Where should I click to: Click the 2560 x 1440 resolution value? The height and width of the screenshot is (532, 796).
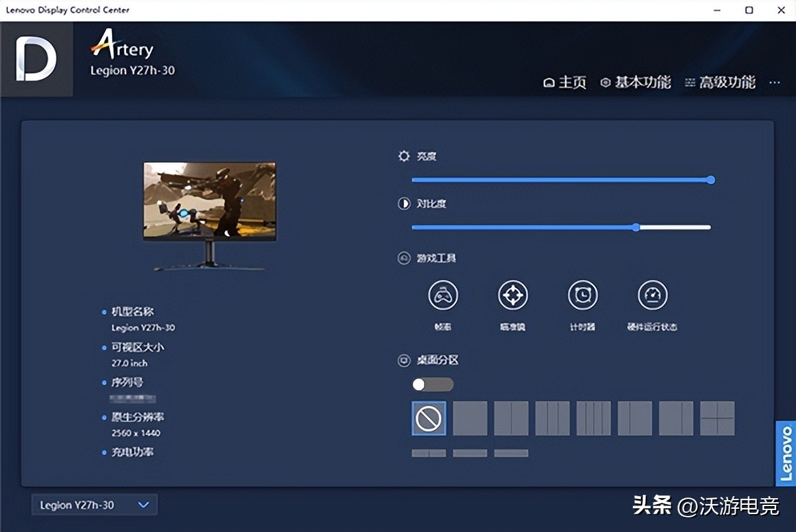pyautogui.click(x=136, y=432)
